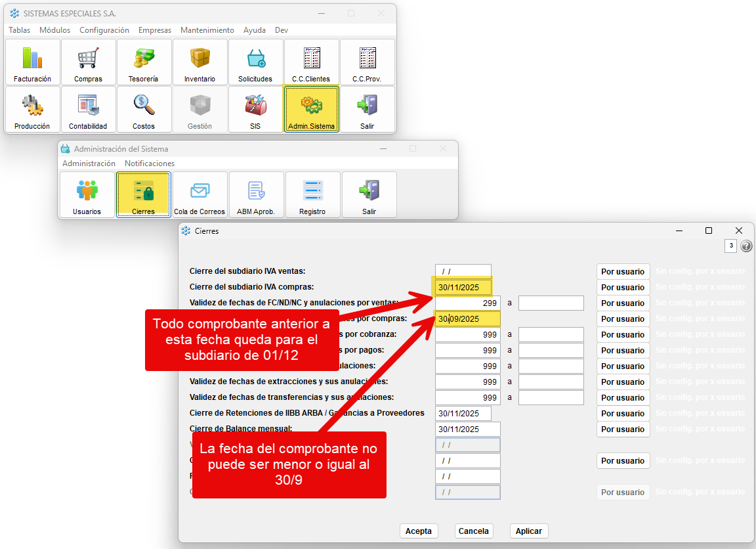
Task: Open the Módulos menu
Action: click(x=54, y=30)
